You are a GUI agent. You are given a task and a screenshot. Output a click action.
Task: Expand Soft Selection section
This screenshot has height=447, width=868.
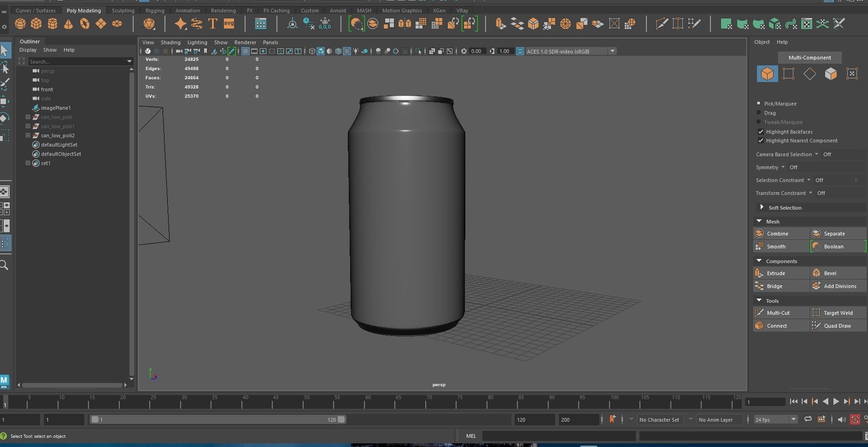pyautogui.click(x=762, y=207)
